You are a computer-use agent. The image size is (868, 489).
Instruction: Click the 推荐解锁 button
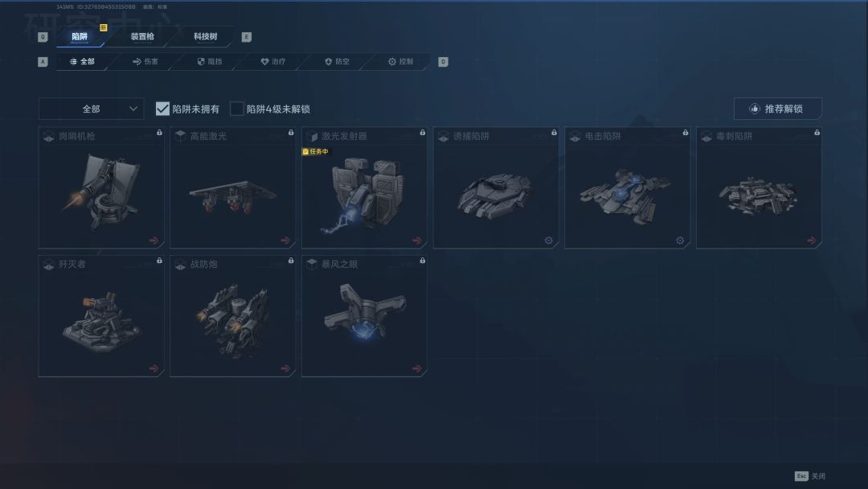pyautogui.click(x=778, y=109)
